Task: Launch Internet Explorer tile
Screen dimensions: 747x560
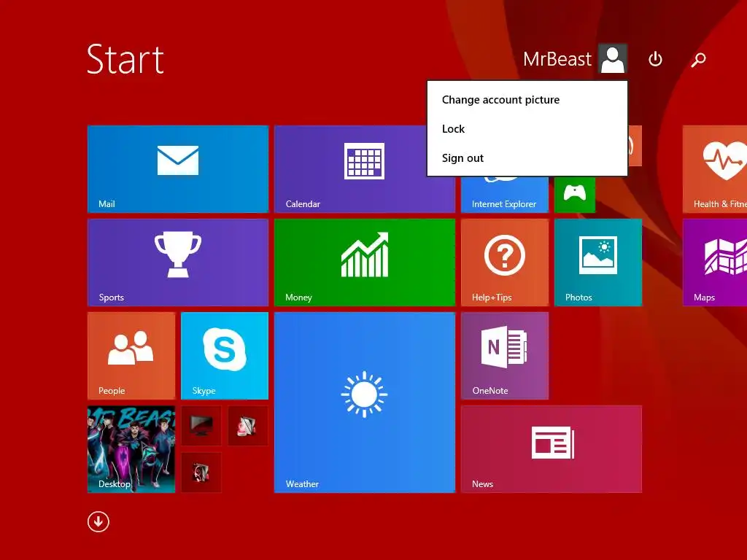Action: (505, 194)
